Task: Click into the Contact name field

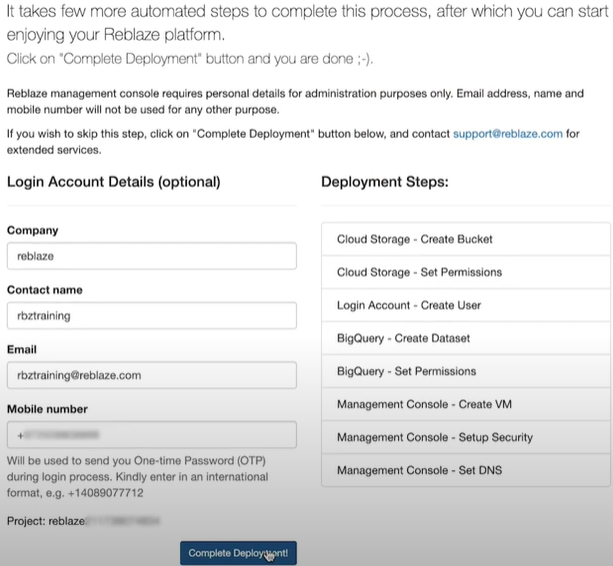Action: pyautogui.click(x=151, y=316)
